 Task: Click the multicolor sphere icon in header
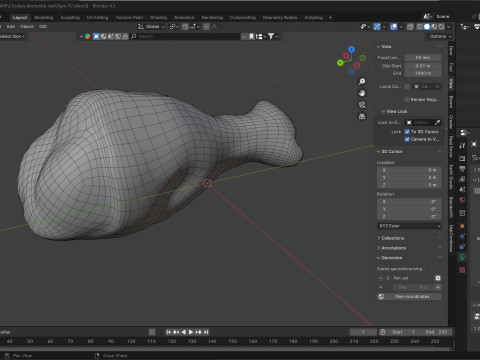[x=88, y=36]
